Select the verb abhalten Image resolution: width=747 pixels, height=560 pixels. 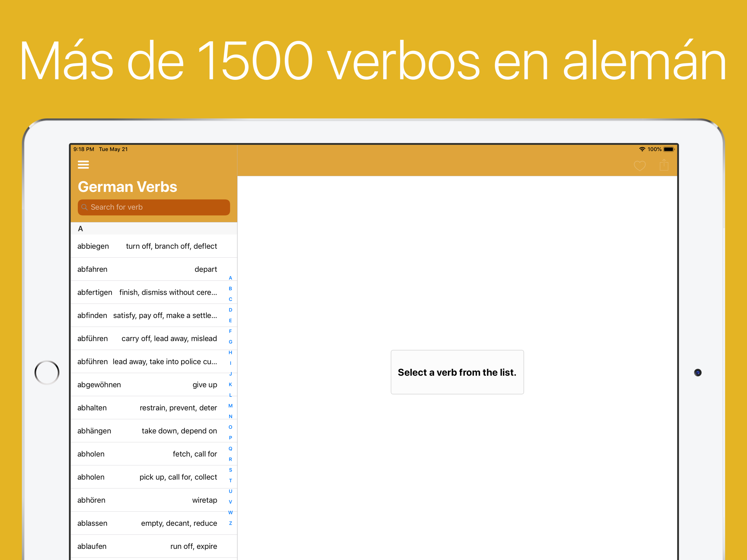(x=154, y=408)
